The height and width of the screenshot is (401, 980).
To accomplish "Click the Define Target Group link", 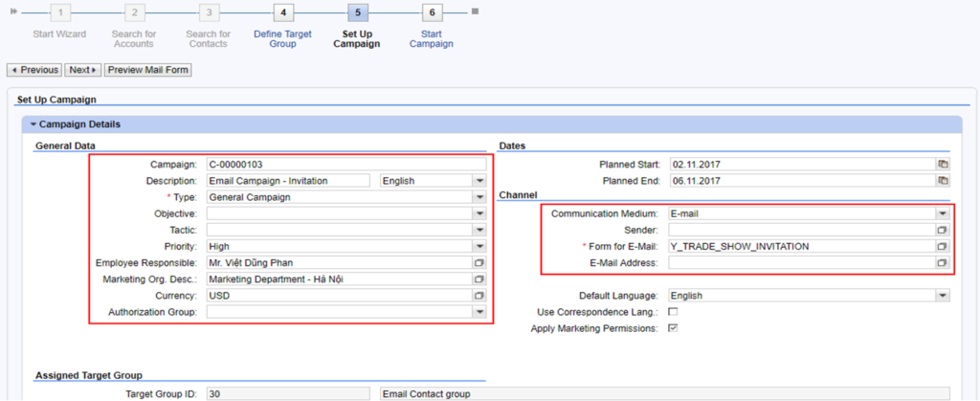I will pos(283,38).
